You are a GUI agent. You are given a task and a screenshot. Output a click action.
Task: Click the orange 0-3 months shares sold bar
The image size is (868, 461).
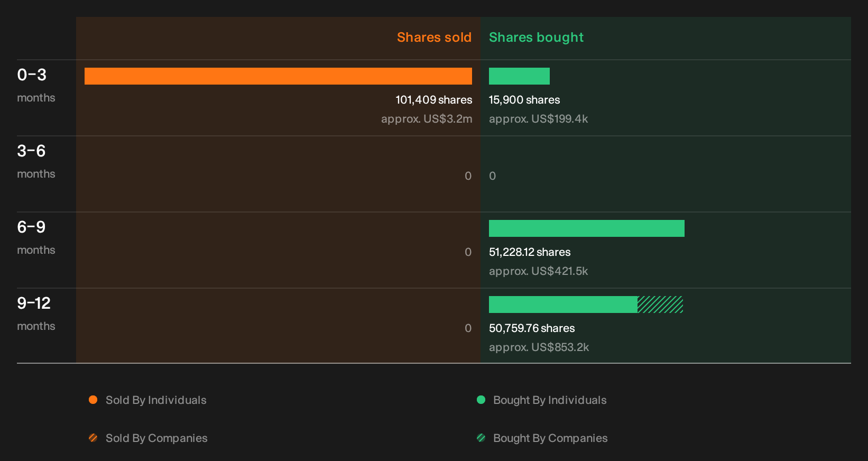tap(278, 76)
